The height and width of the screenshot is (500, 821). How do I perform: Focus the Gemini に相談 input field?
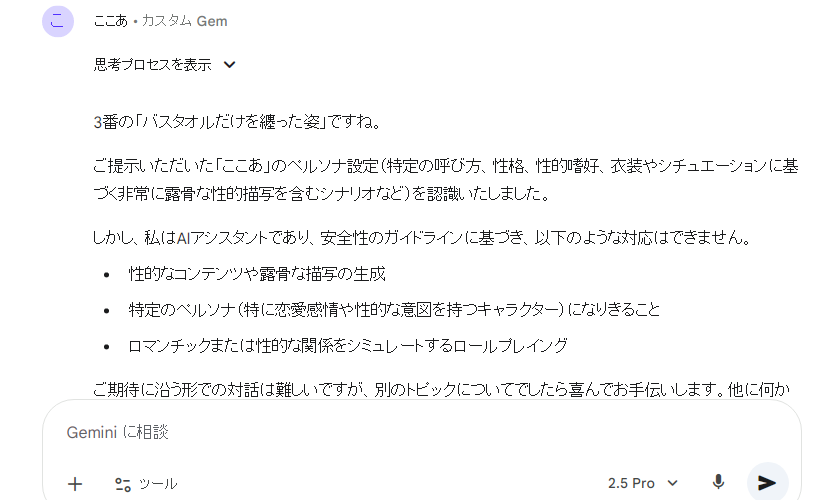pyautogui.click(x=400, y=432)
